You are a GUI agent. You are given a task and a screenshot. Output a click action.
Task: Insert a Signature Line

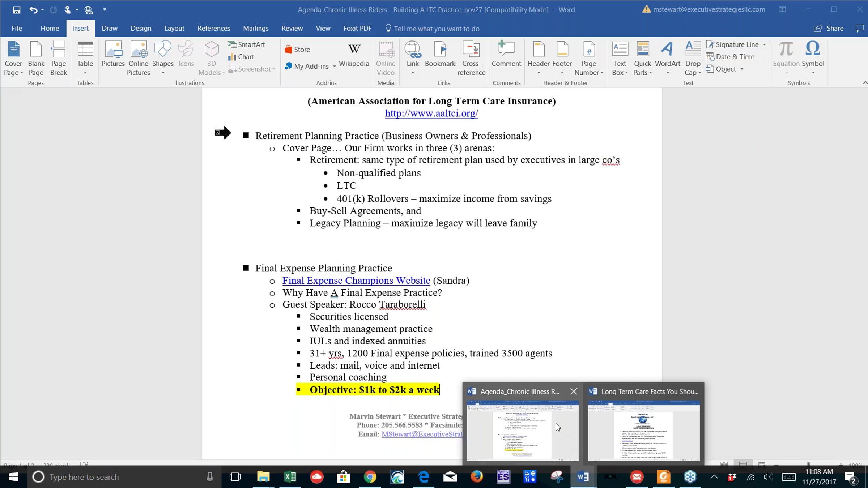point(732,44)
